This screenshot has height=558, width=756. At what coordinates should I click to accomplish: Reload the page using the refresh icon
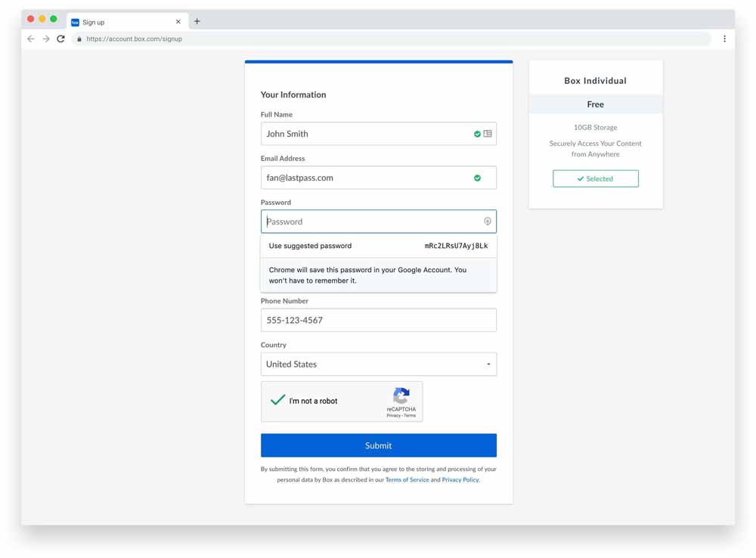pyautogui.click(x=60, y=39)
